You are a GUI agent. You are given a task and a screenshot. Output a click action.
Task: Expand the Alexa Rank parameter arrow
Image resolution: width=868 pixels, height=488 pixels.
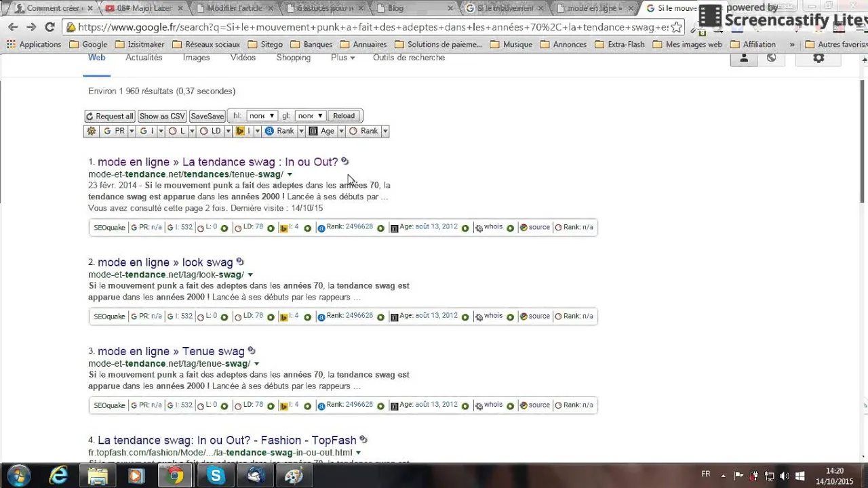click(300, 131)
